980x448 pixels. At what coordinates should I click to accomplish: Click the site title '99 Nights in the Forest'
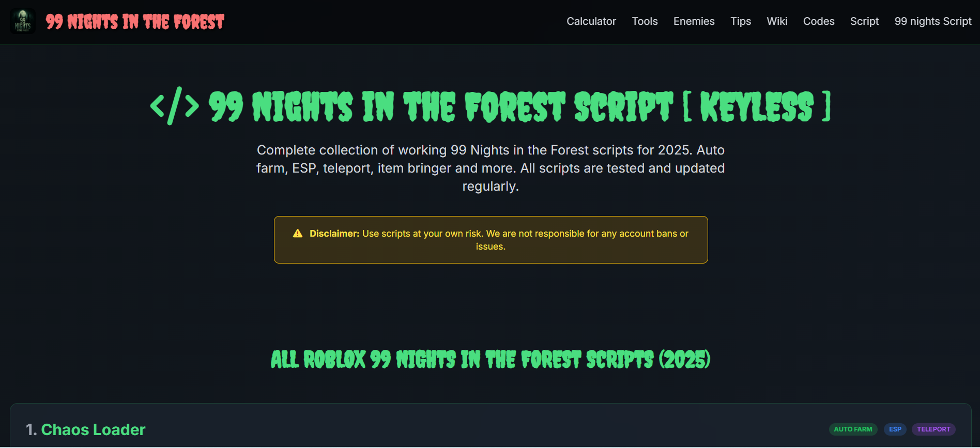[x=134, y=21]
